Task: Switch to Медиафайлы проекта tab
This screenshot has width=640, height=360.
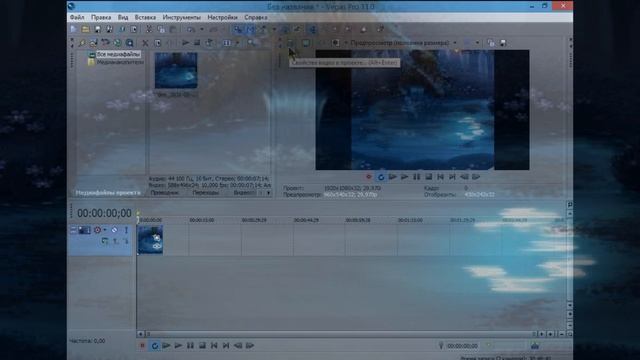Action: 108,193
